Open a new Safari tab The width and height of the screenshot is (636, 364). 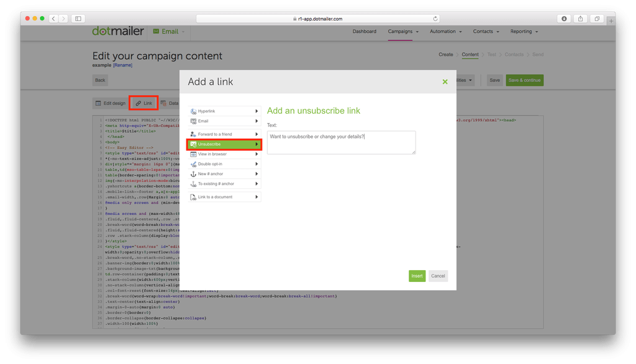611,20
